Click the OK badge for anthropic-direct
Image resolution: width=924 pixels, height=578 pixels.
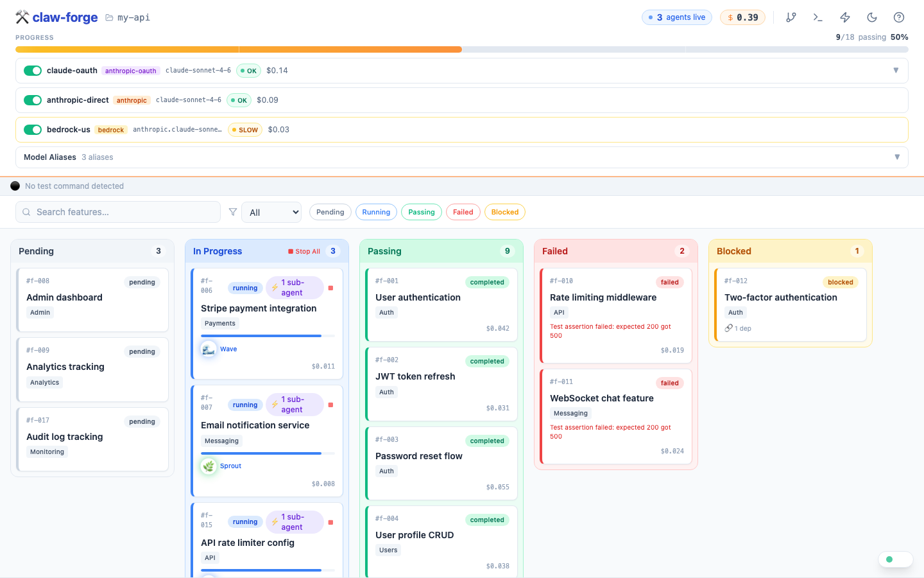(239, 100)
